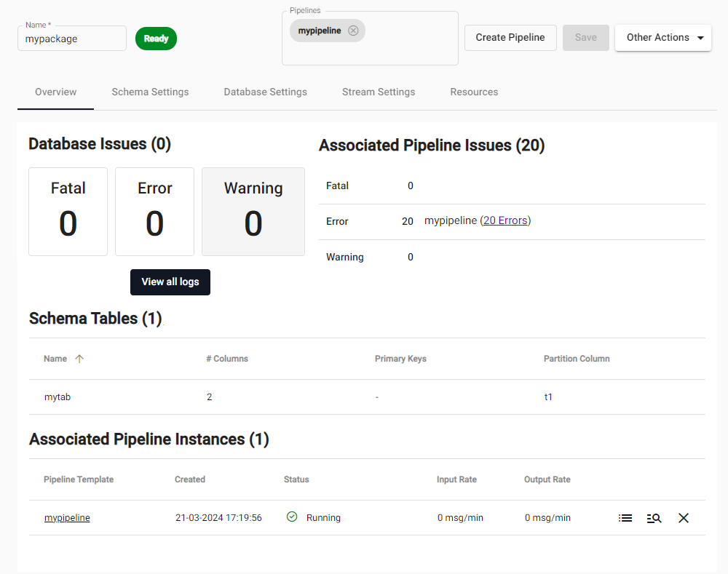Select the Fatal database issues card
Screen dimensions: 728x574
pyautogui.click(x=68, y=212)
